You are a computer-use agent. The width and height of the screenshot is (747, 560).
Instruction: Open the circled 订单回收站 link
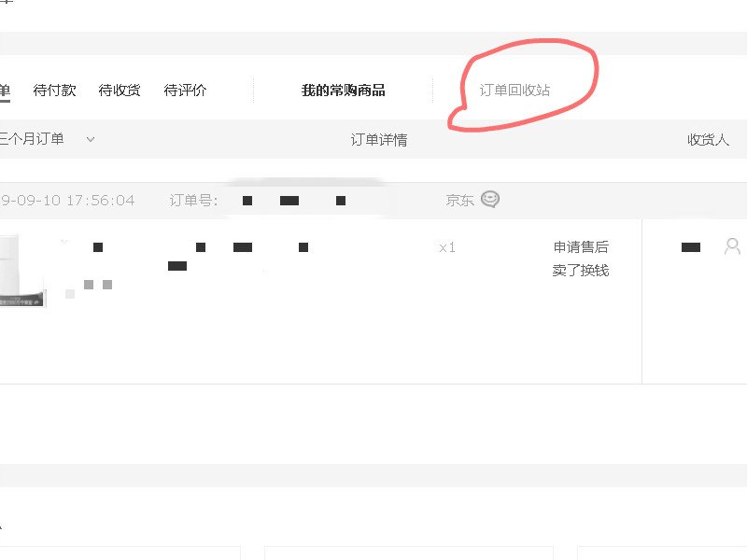click(x=514, y=90)
